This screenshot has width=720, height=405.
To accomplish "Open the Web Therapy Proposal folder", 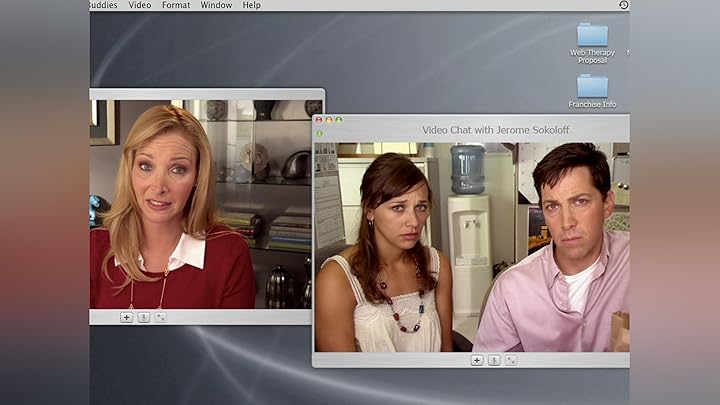I will (x=592, y=37).
